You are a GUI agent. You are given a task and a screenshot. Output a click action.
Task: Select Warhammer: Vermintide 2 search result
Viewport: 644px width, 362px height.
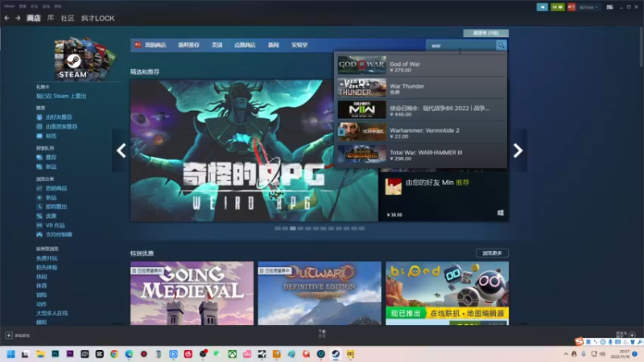click(421, 132)
